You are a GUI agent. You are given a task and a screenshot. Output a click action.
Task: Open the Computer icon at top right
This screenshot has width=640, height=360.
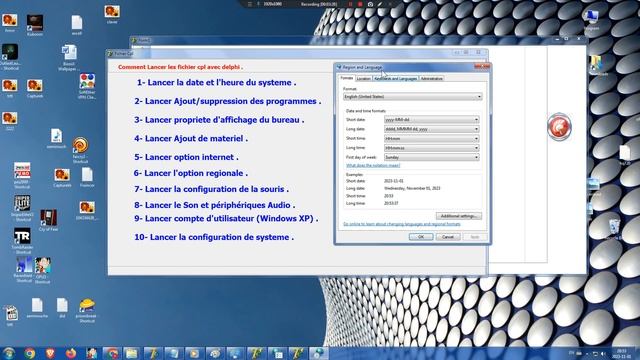(591, 20)
